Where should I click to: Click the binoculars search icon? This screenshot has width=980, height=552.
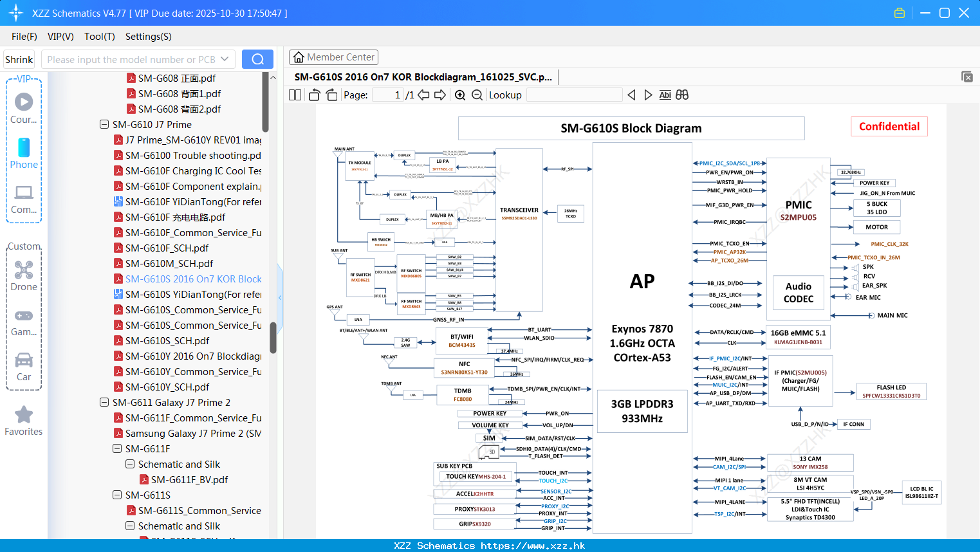click(x=682, y=95)
